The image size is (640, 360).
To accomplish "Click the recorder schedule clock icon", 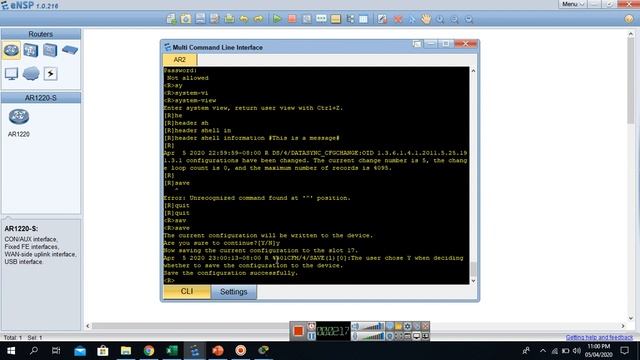I will coord(311,326).
